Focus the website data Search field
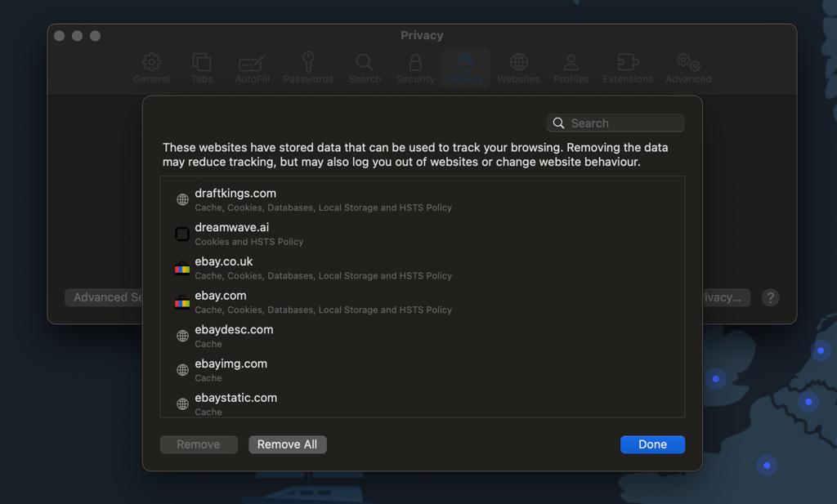Image resolution: width=837 pixels, height=504 pixels. 615,123
